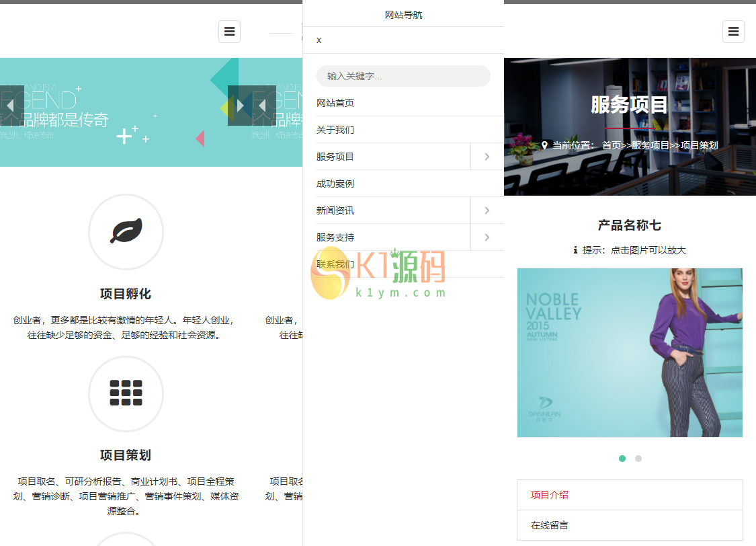756x546 pixels.
Task: Show next banner slide arrow
Action: tap(240, 105)
